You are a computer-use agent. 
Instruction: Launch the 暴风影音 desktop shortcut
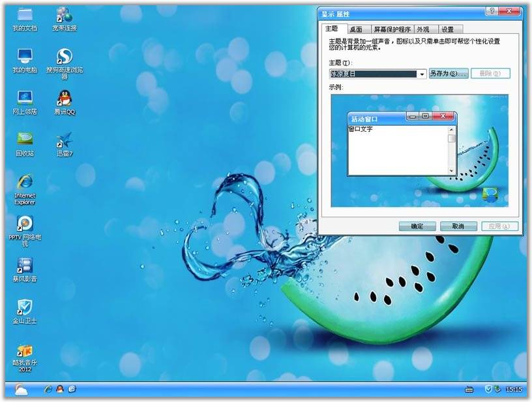coord(25,270)
